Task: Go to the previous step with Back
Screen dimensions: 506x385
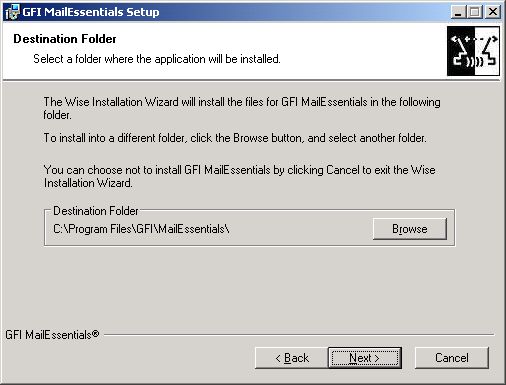Action: tap(292, 358)
